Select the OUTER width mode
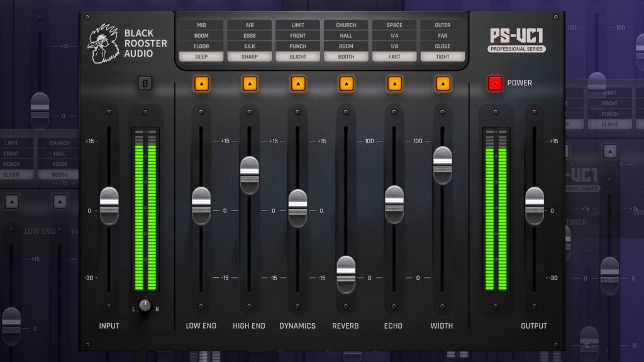 click(x=443, y=25)
